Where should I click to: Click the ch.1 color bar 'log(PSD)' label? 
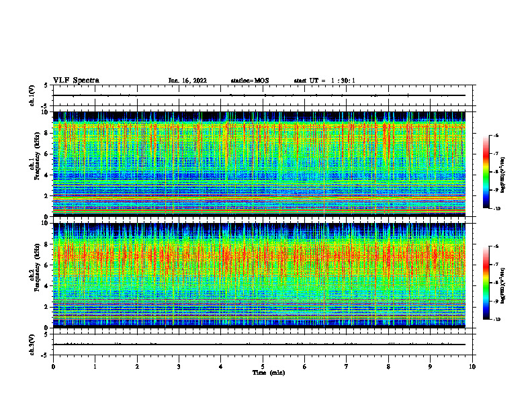[x=503, y=175]
